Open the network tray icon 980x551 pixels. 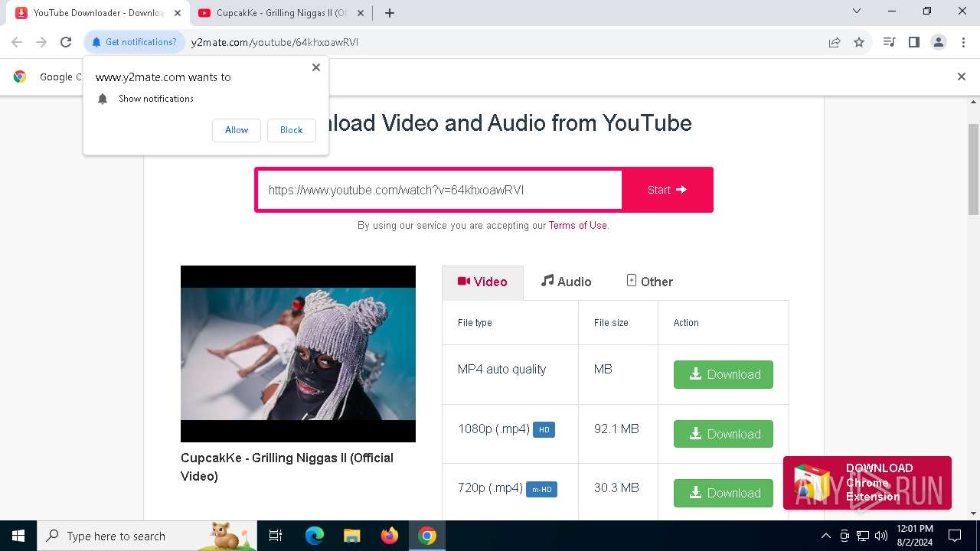[x=863, y=536]
